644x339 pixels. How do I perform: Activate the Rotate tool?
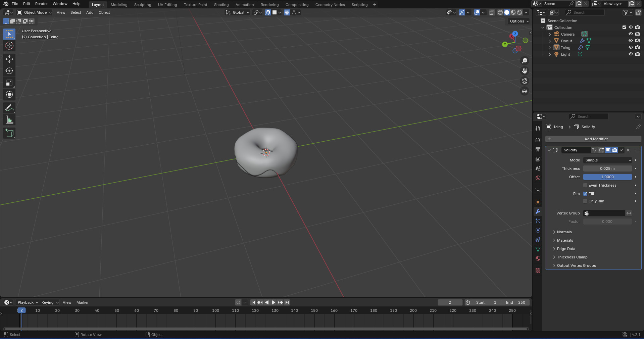click(9, 71)
